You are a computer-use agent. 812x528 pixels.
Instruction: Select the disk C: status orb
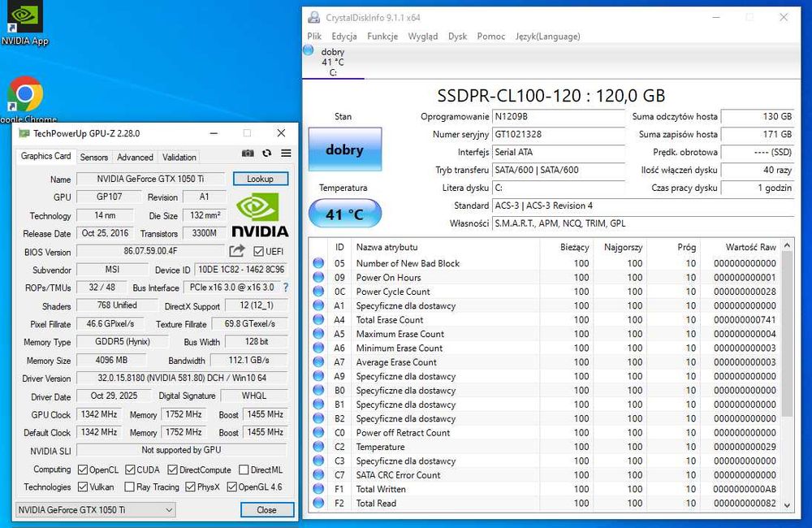point(308,51)
